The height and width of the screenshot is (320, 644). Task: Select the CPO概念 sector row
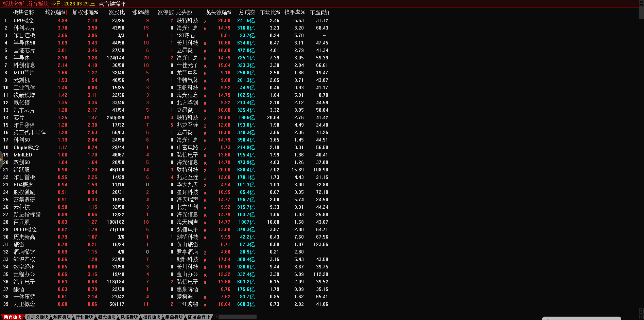[x=23, y=21]
